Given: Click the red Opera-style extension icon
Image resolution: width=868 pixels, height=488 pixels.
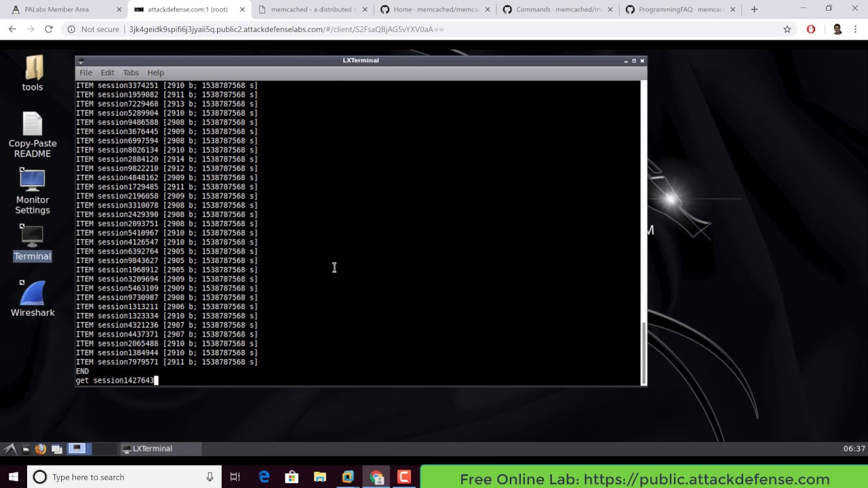Looking at the screenshot, I should (811, 29).
